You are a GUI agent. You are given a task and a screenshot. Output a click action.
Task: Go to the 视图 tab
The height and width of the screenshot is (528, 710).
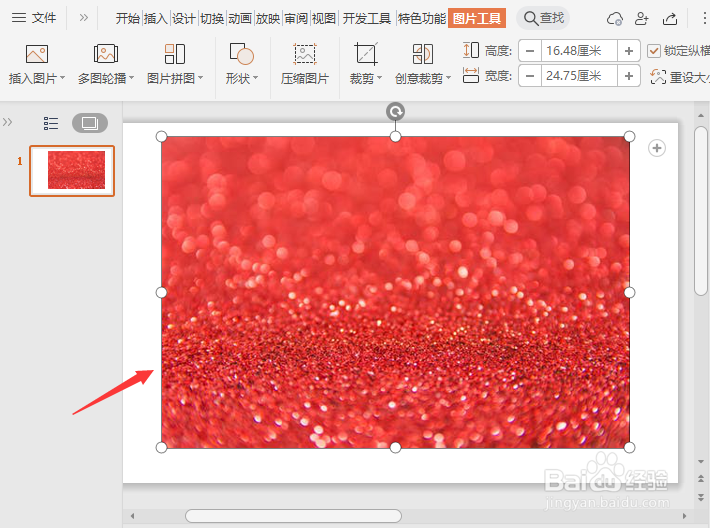point(324,19)
